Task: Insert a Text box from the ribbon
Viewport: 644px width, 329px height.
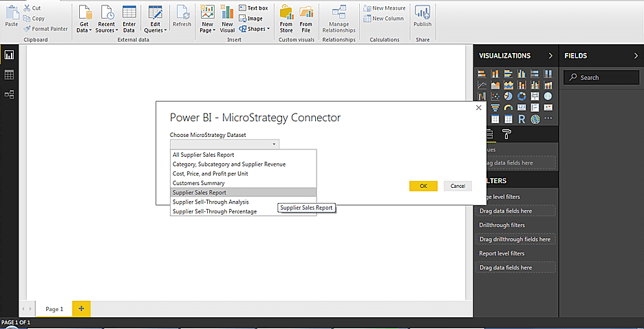Action: point(253,8)
